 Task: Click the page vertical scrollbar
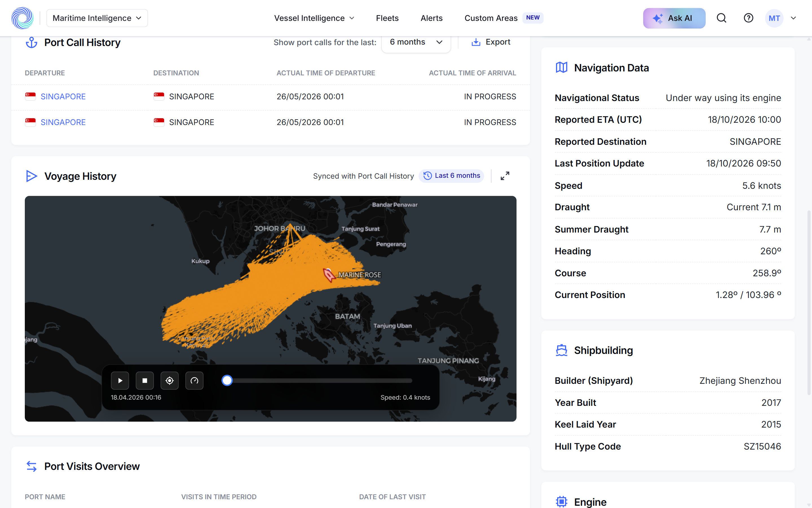(809, 302)
